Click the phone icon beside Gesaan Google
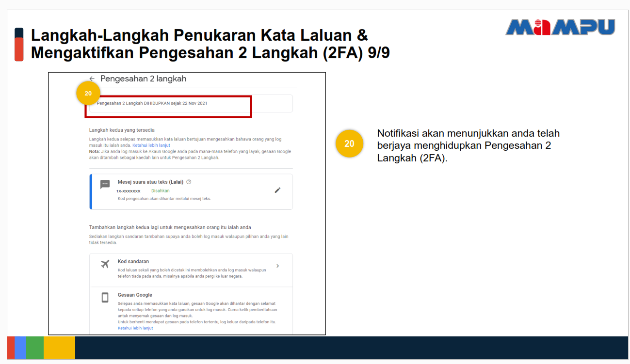630x364 pixels. tap(105, 298)
